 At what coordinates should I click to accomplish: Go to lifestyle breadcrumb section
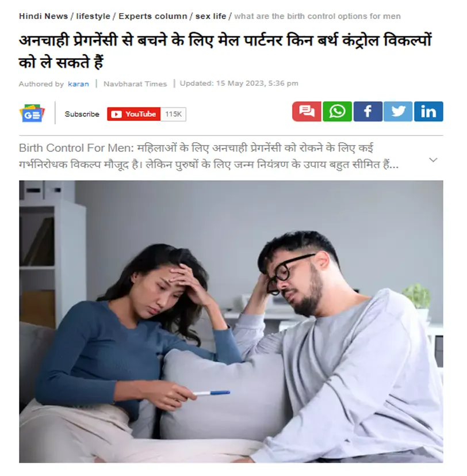(93, 16)
